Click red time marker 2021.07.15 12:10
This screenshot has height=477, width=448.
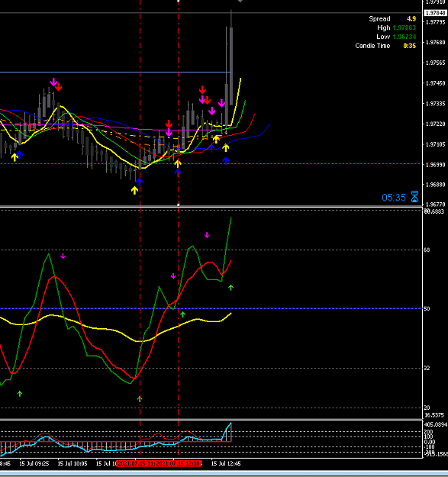[179, 463]
